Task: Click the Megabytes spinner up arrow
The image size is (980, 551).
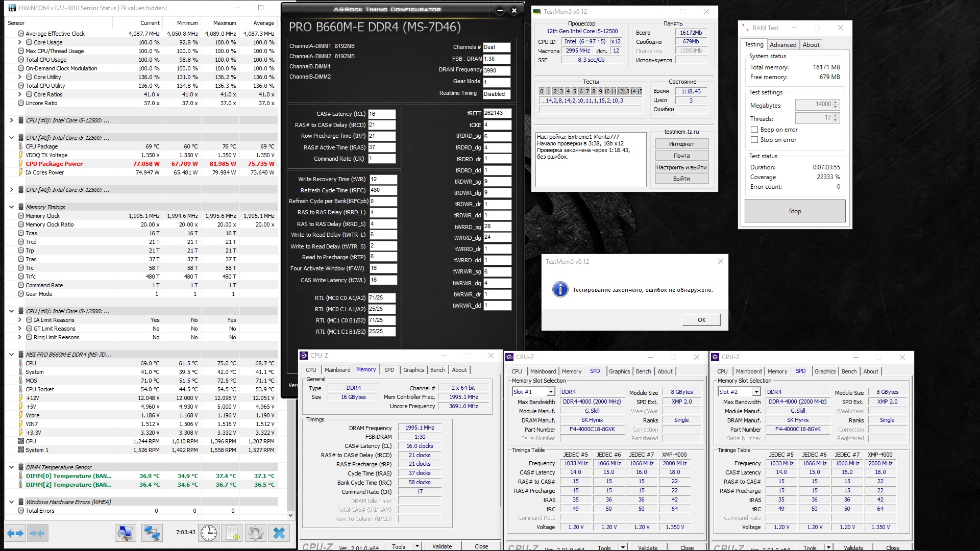Action: (x=836, y=102)
